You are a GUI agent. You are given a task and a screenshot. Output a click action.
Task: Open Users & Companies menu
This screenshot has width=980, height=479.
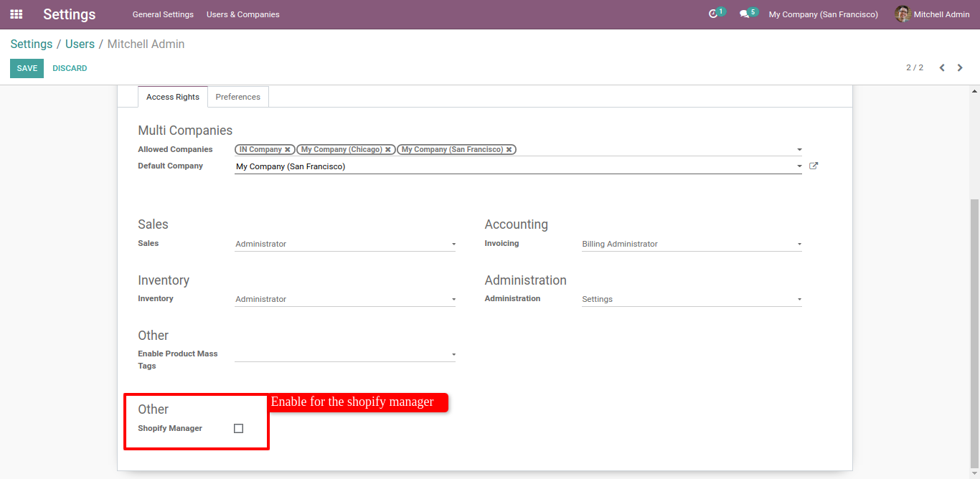[243, 14]
